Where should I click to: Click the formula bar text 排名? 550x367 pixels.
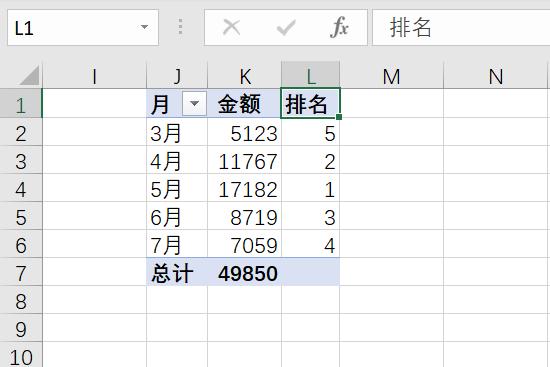point(410,27)
